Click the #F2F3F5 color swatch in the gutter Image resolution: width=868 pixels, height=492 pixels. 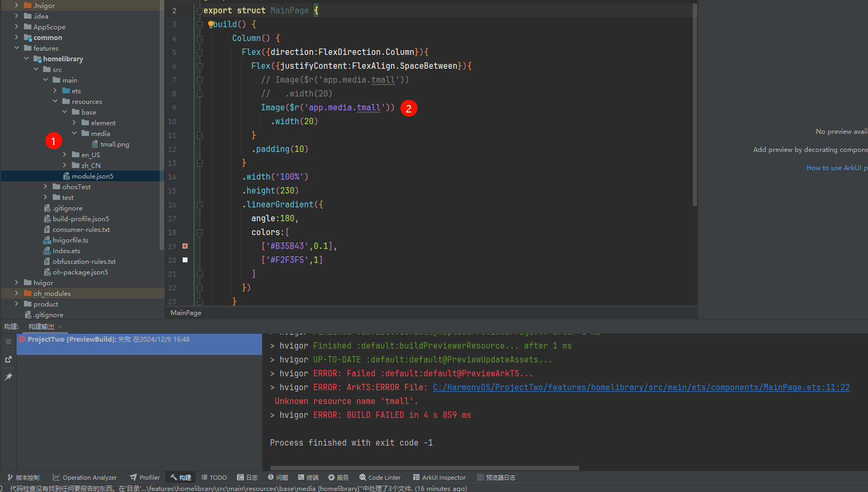coord(185,260)
